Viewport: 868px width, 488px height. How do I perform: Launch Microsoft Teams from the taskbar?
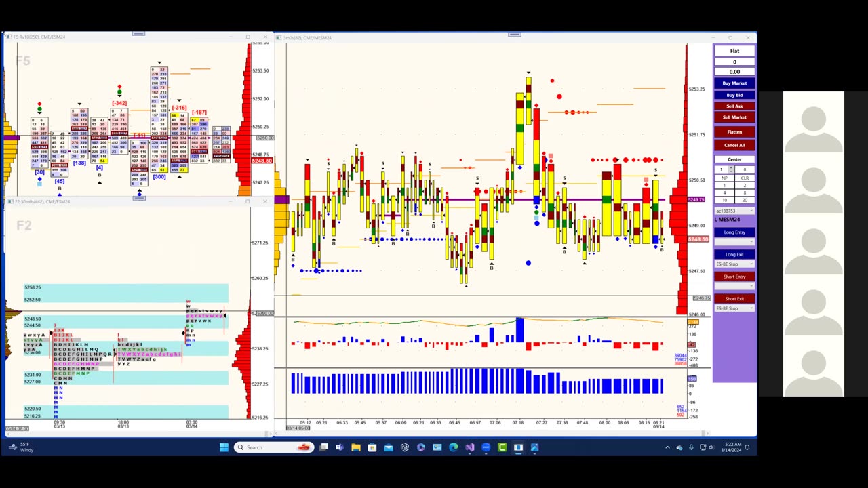(340, 447)
